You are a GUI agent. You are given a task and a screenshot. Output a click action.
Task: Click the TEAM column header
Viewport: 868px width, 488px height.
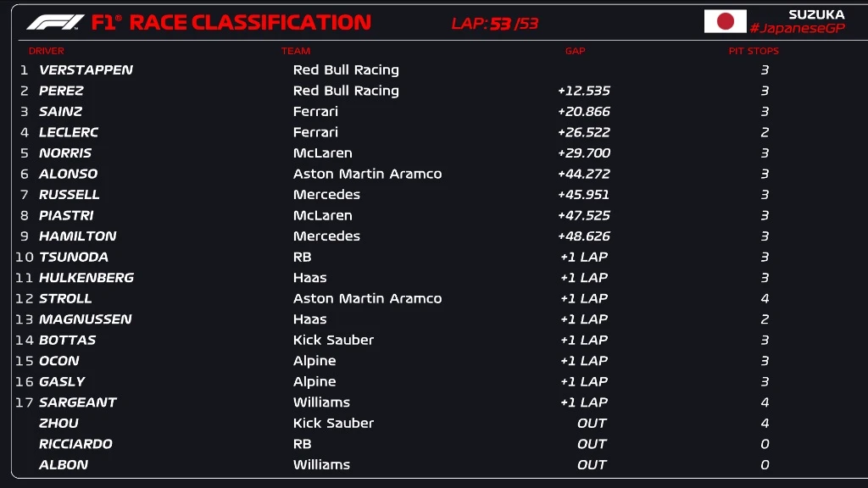tap(296, 51)
